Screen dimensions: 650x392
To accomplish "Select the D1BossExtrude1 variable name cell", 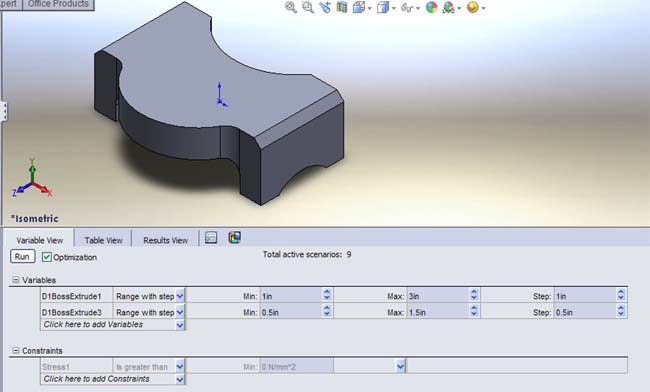I will click(76, 296).
